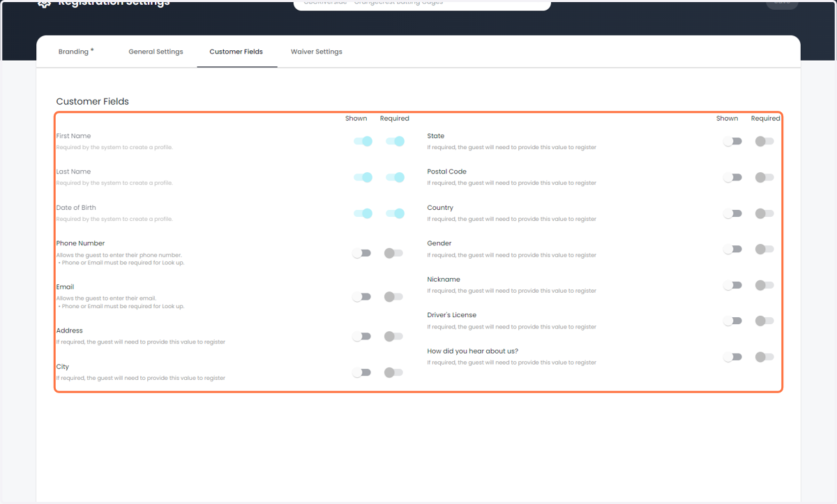Enable the Gender Required switch
The image size is (837, 504).
(x=764, y=249)
